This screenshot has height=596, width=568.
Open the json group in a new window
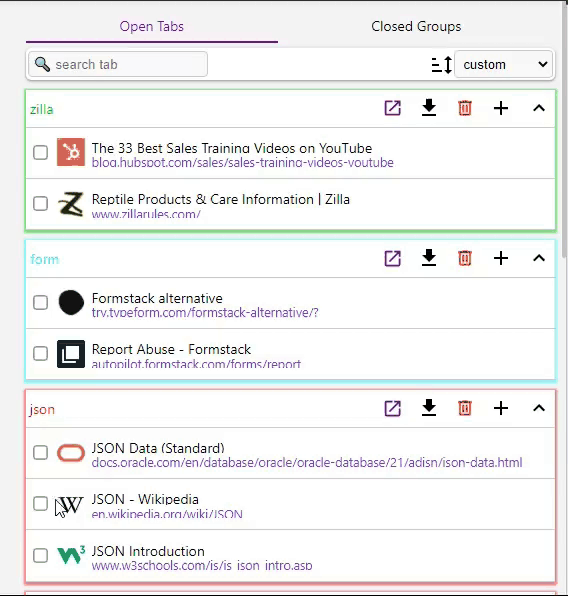(392, 409)
